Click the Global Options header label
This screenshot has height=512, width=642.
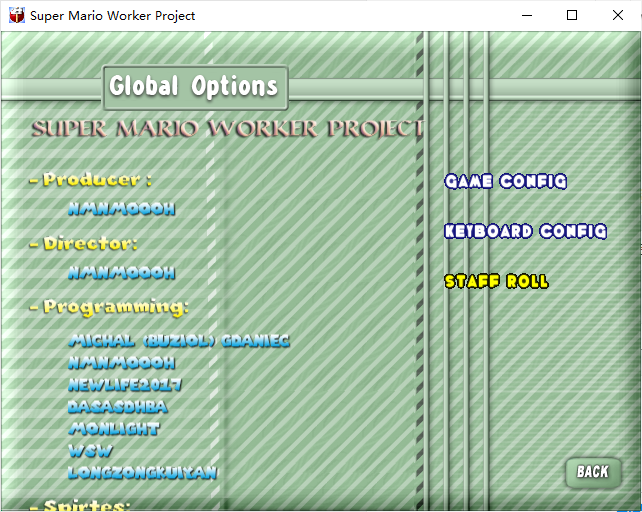click(x=194, y=87)
